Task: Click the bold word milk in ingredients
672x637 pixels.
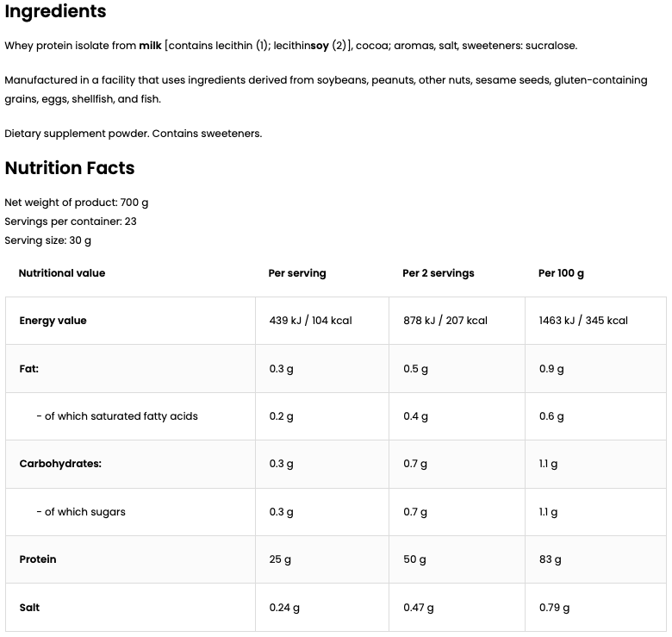Action: 150,46
